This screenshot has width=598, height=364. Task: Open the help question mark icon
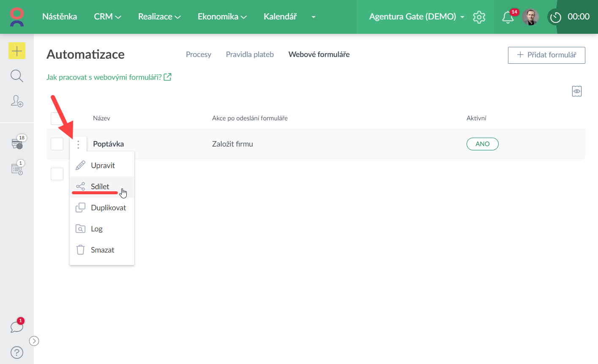coord(17,352)
